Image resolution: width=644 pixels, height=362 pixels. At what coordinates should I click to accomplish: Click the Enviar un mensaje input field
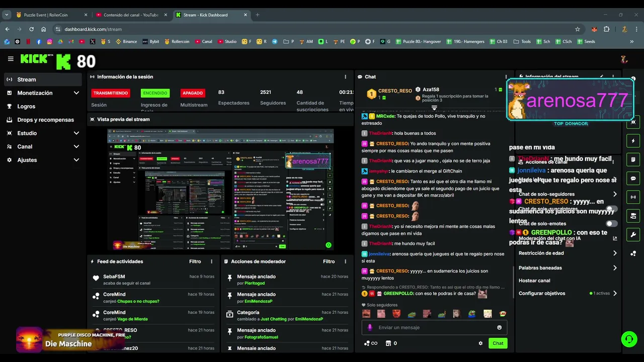(435, 327)
